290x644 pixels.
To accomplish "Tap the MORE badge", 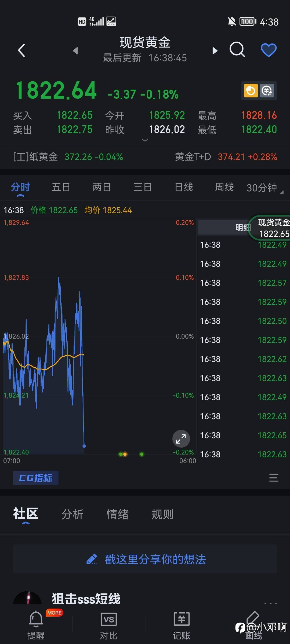I will point(55,613).
